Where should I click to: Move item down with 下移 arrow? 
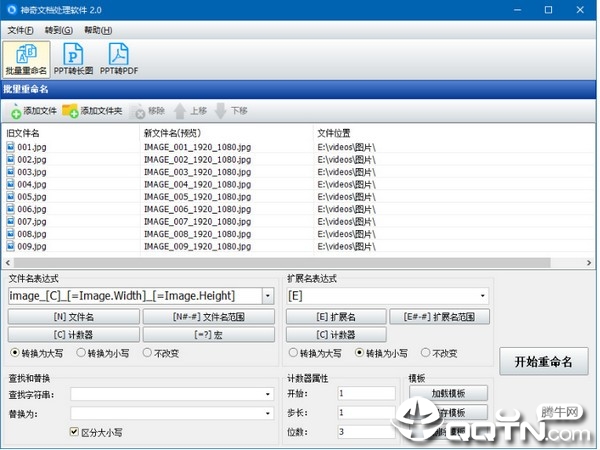tap(221, 111)
